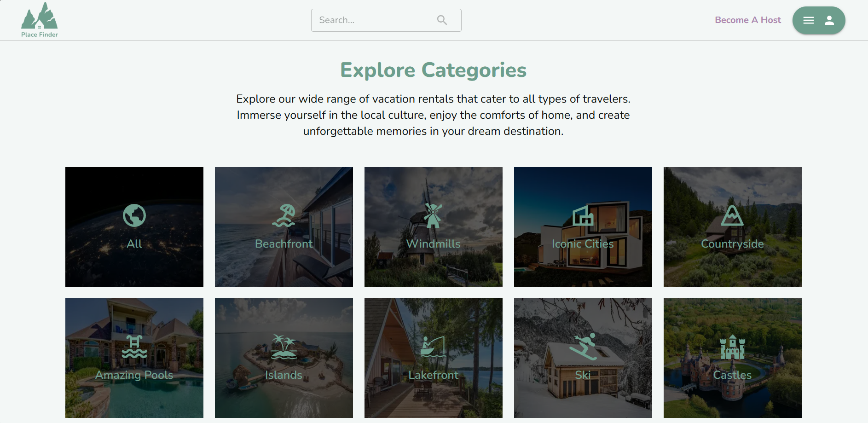Image resolution: width=868 pixels, height=423 pixels.
Task: Open the Become A Host link
Action: [x=748, y=20]
